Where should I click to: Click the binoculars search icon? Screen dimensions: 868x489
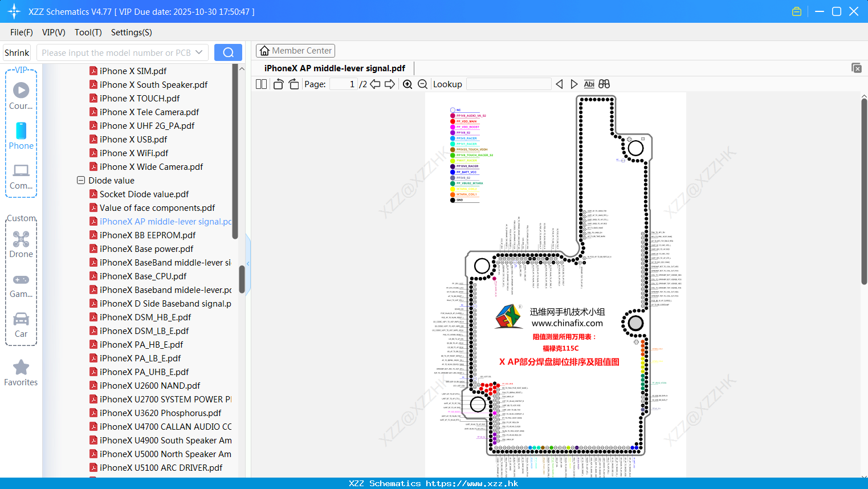tap(604, 84)
